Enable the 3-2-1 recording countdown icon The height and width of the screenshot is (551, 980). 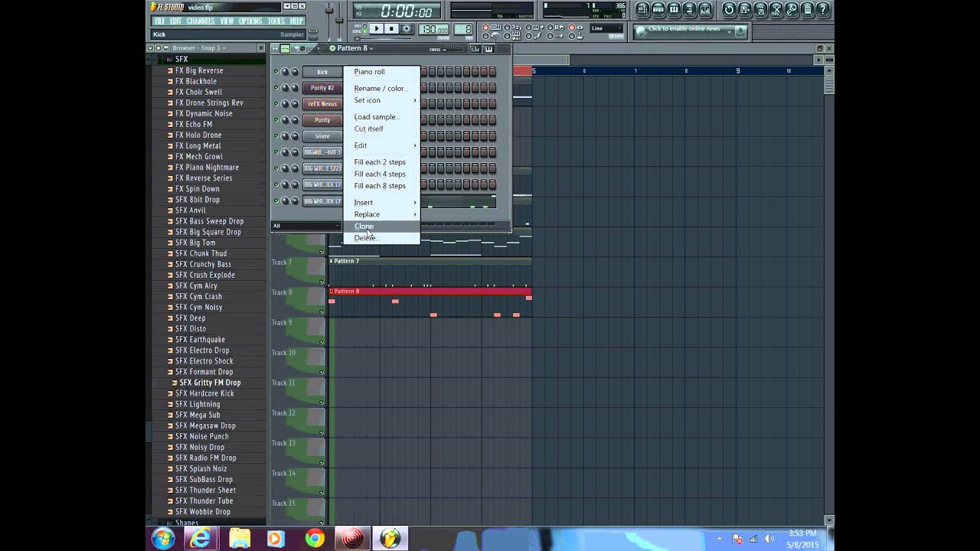(x=513, y=28)
